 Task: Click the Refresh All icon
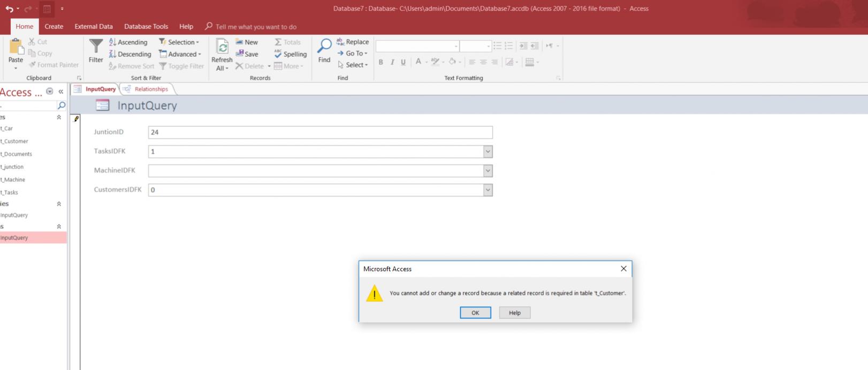222,47
